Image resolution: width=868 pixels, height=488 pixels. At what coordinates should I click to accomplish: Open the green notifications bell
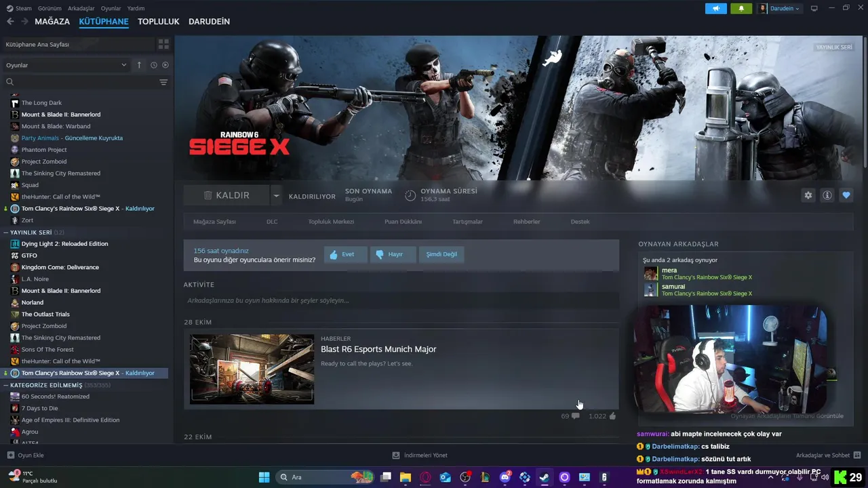tap(741, 8)
